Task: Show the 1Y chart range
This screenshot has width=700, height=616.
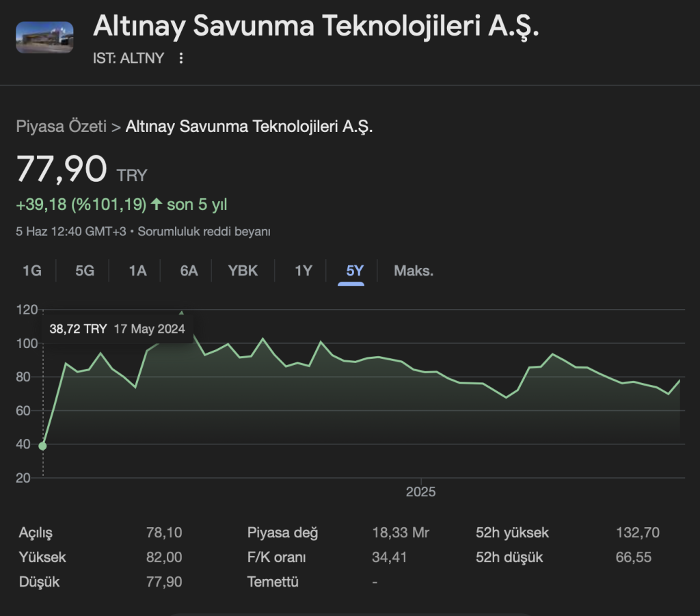Action: (304, 271)
